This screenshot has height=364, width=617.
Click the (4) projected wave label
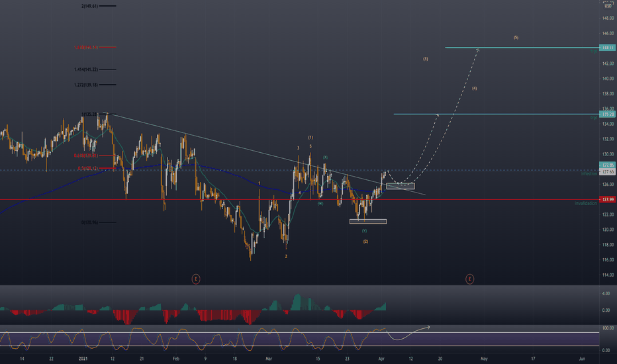[x=475, y=88]
